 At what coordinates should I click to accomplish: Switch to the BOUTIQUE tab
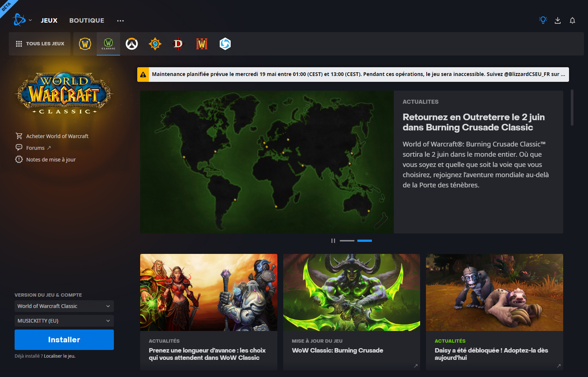[87, 20]
